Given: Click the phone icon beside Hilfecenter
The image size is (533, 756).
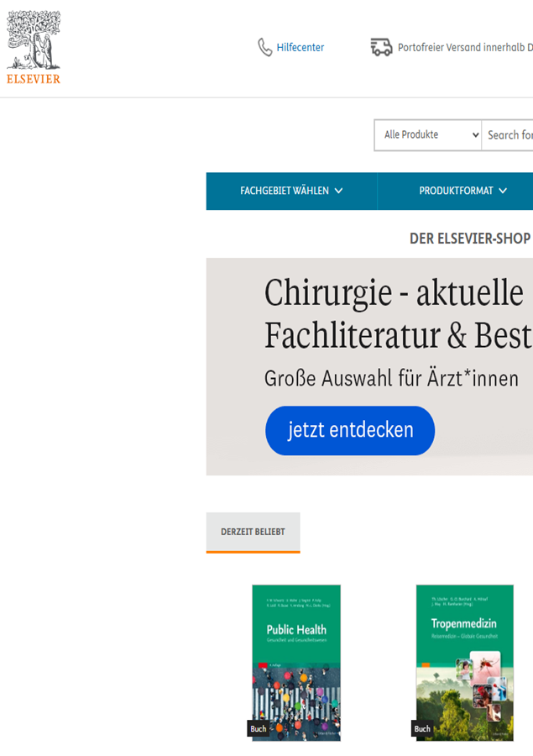Looking at the screenshot, I should tap(264, 47).
